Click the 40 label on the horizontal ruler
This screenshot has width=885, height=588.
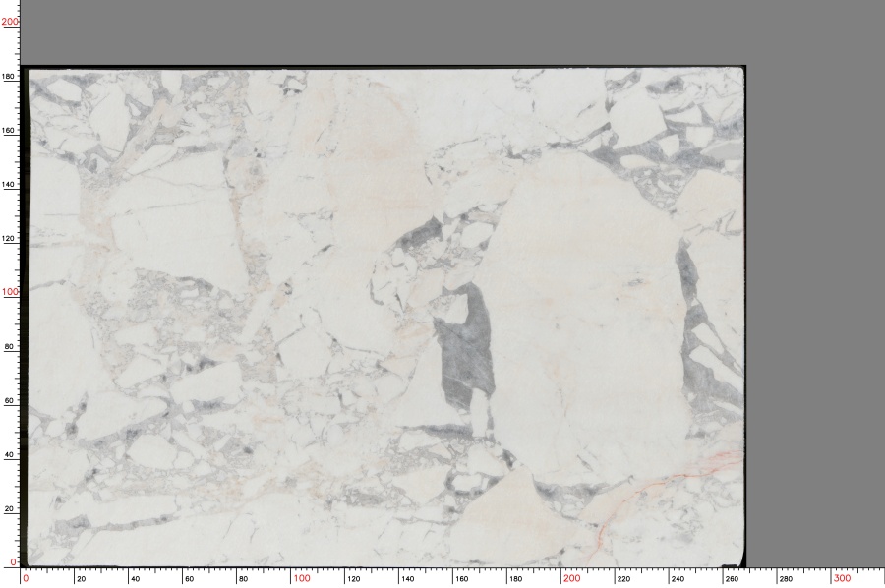(135, 579)
